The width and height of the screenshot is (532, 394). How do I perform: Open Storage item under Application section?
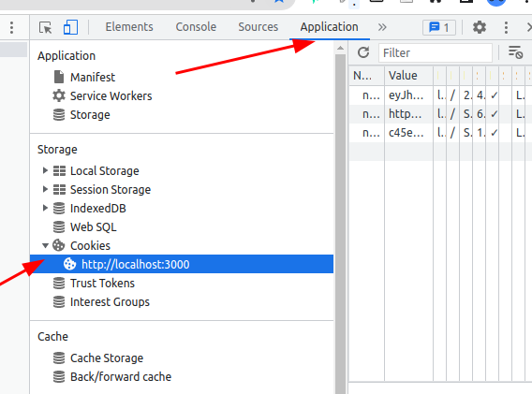coord(90,114)
